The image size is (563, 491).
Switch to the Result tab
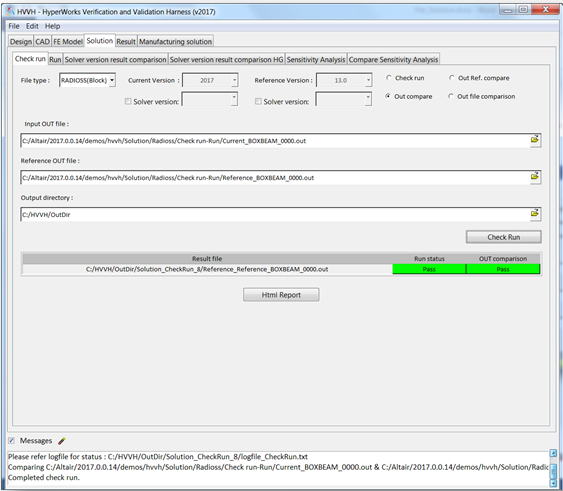pos(126,41)
